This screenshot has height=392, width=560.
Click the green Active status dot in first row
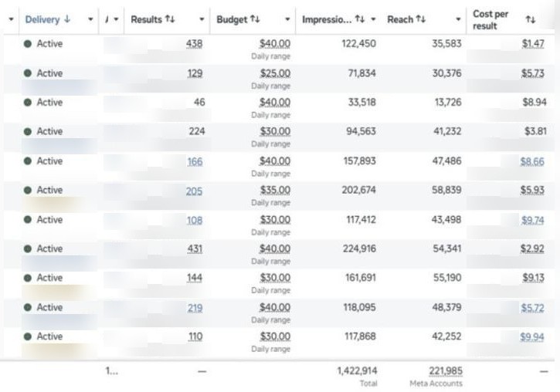coord(28,44)
